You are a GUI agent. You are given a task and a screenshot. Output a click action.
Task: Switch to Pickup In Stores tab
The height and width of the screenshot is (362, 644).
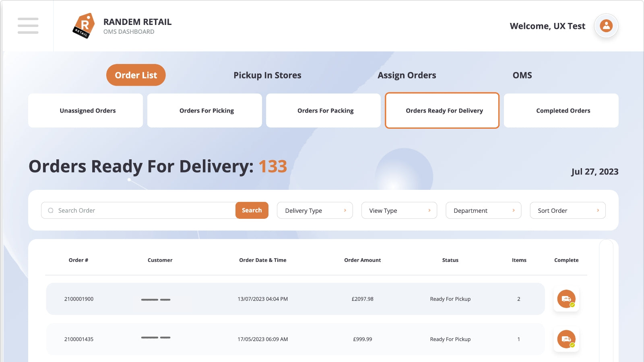[267, 75]
